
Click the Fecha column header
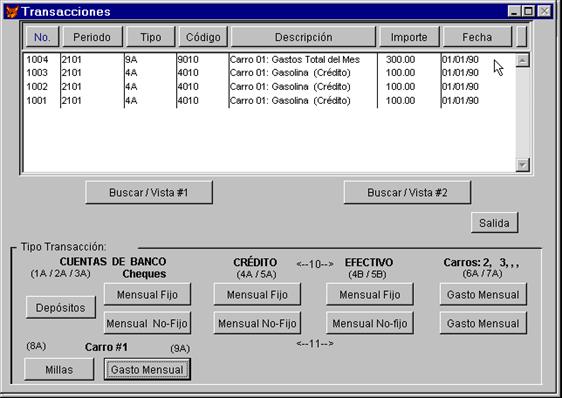477,37
